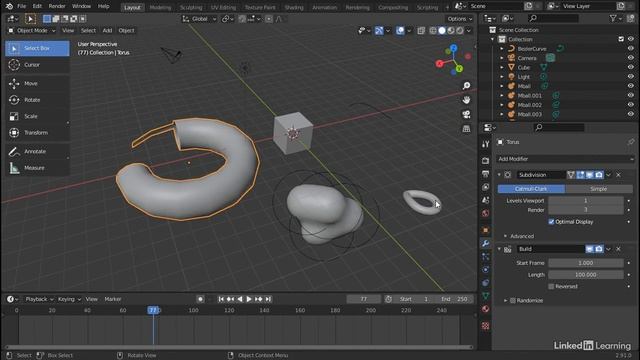Click the Start Frame value field
The height and width of the screenshot is (360, 640).
tap(586, 263)
